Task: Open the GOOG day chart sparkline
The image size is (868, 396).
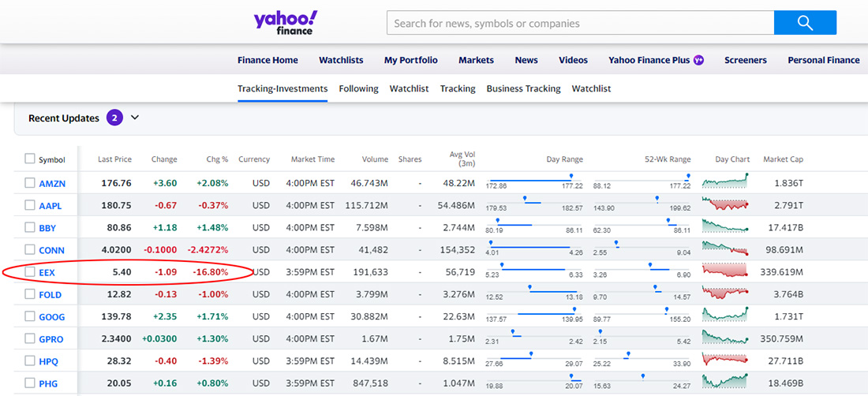Action: tap(725, 315)
